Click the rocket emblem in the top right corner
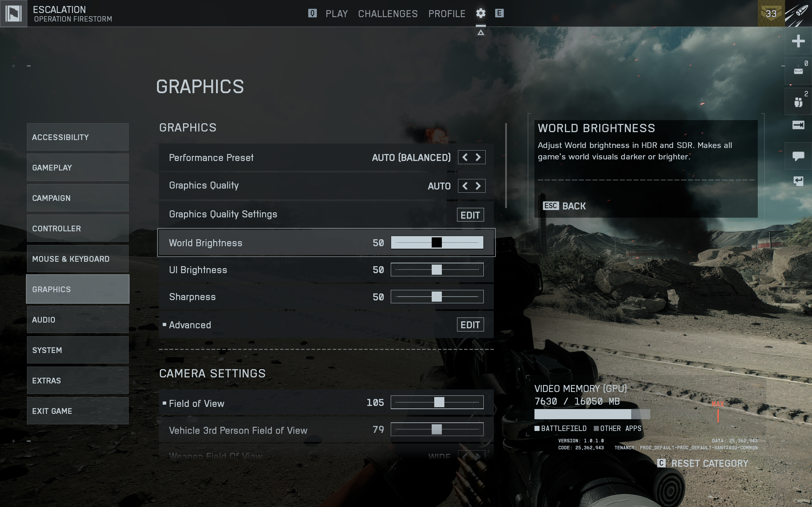This screenshot has height=507, width=812. [x=798, y=13]
